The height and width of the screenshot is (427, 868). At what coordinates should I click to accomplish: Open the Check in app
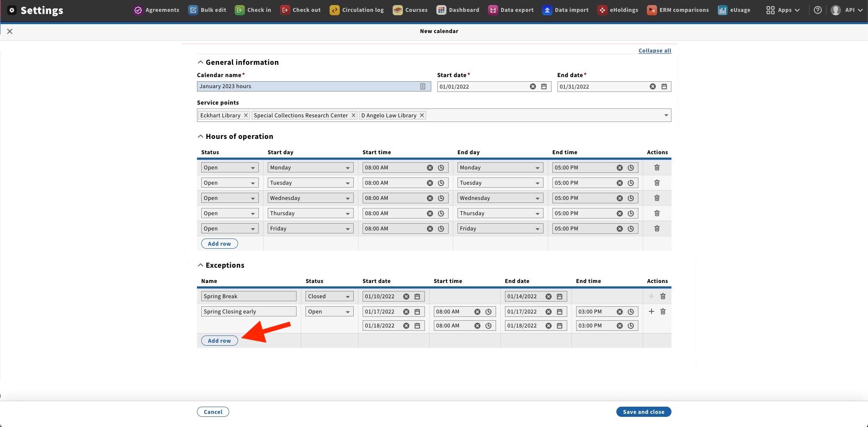(x=253, y=10)
